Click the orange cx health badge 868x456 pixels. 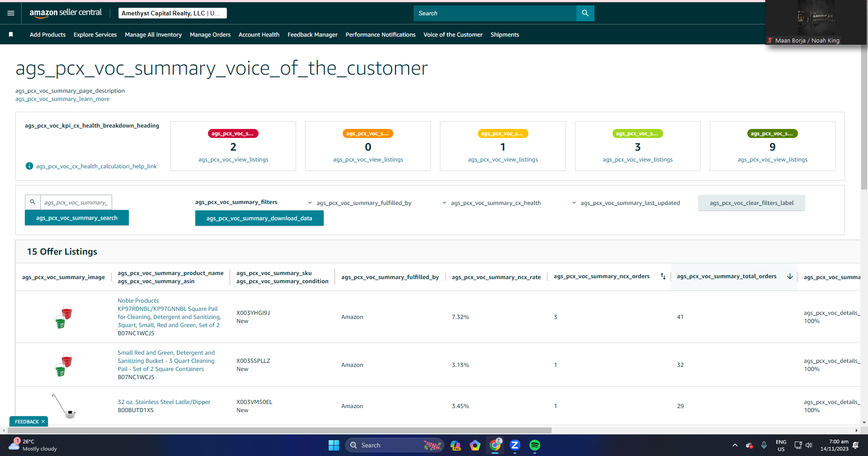(368, 133)
